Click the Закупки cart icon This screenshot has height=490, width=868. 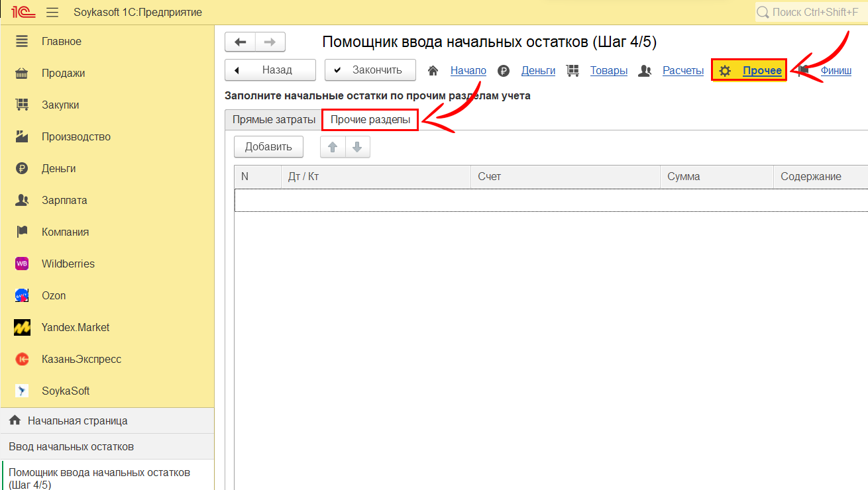point(22,105)
